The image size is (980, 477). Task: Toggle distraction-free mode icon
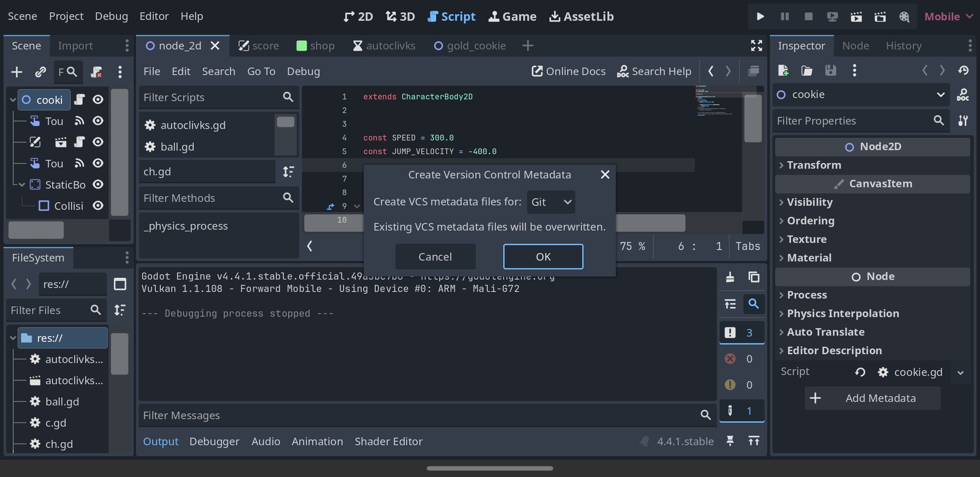tap(756, 45)
